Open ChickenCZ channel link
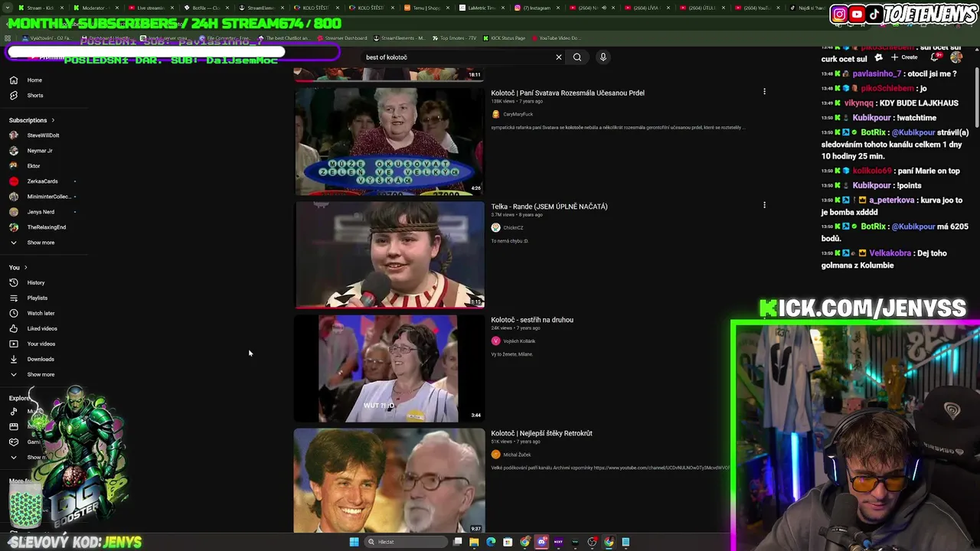Screen dimensions: 980x551 [x=513, y=227]
